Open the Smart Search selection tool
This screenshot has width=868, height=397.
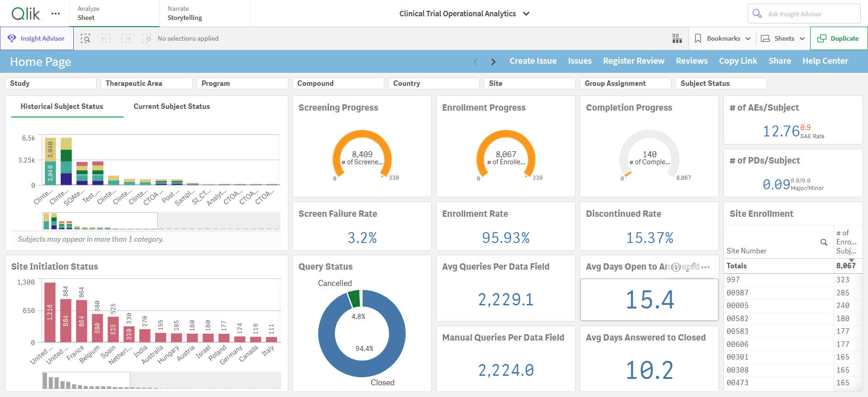click(x=85, y=38)
